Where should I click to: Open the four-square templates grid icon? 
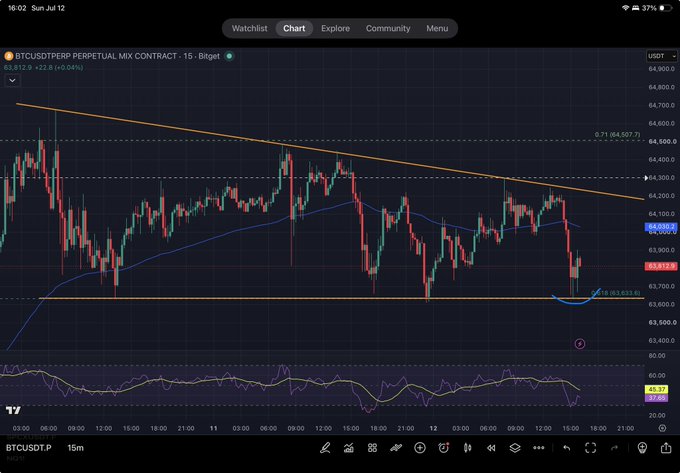(x=372, y=448)
